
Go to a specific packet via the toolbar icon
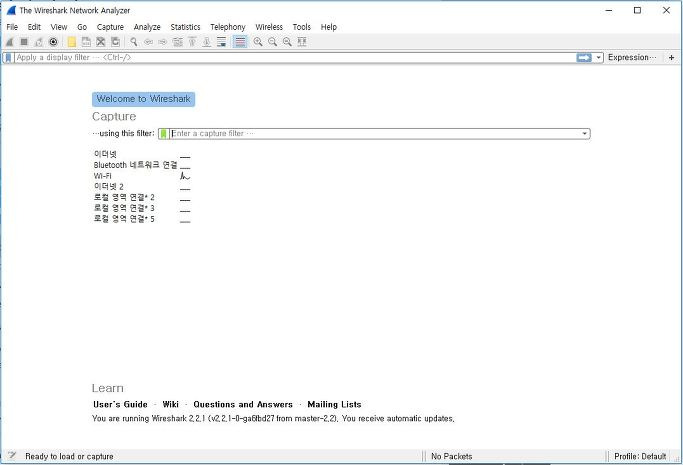[x=177, y=42]
